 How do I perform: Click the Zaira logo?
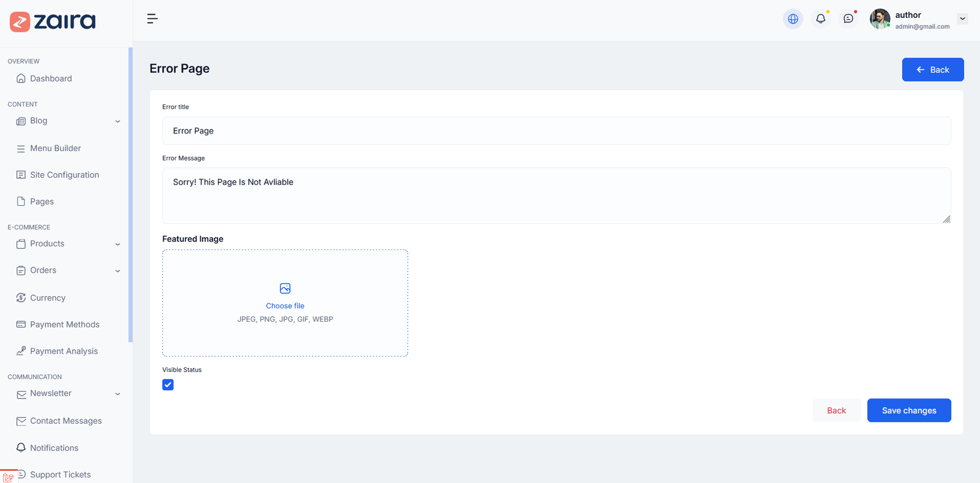(53, 21)
